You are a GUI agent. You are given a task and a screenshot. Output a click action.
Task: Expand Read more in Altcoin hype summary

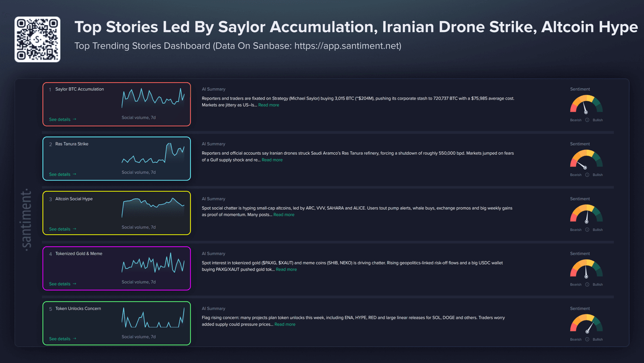click(x=283, y=215)
